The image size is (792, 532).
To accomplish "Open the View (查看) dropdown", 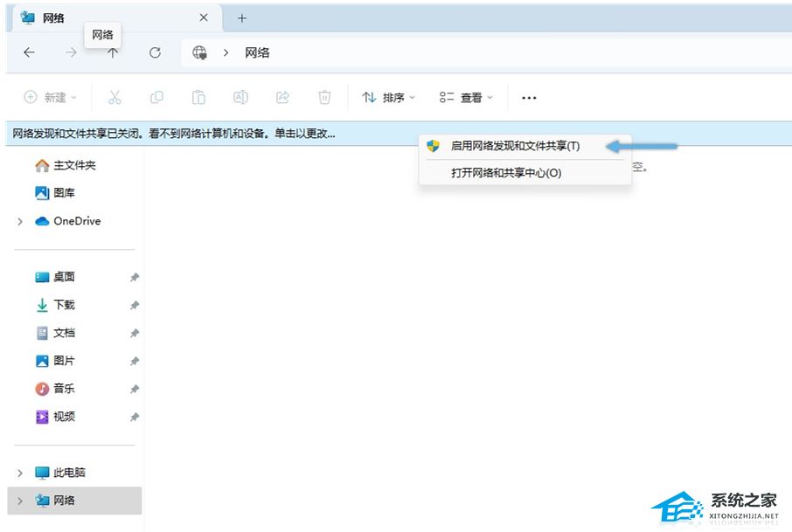I will point(466,98).
